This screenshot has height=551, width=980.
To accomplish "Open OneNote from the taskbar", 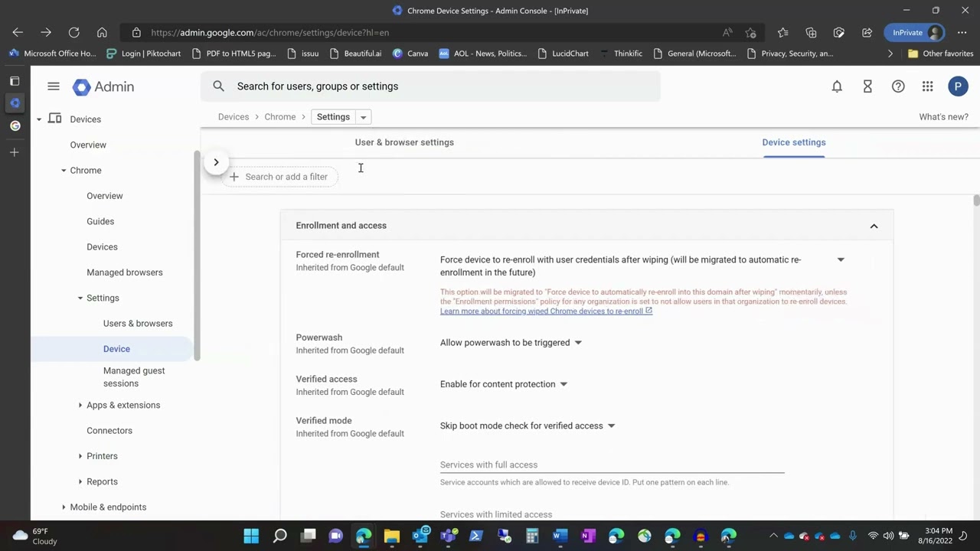I will 588,536.
